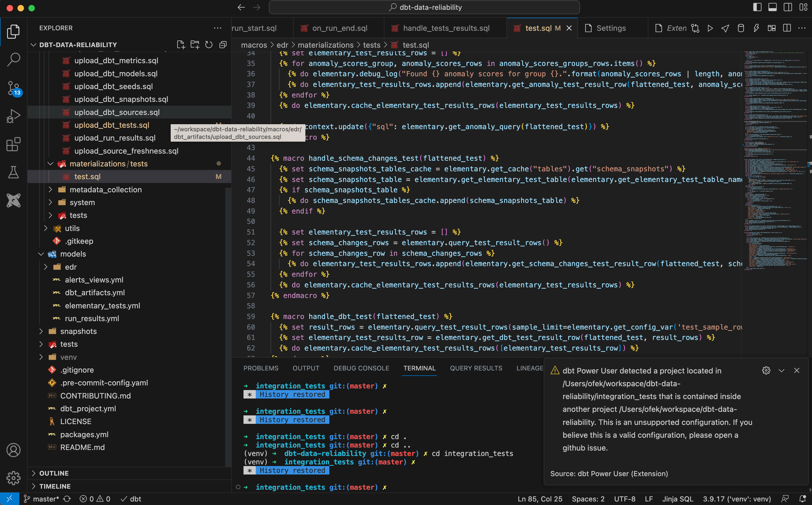This screenshot has width=812, height=505.
Task: Toggle the secondary side bar
Action: tap(788, 7)
